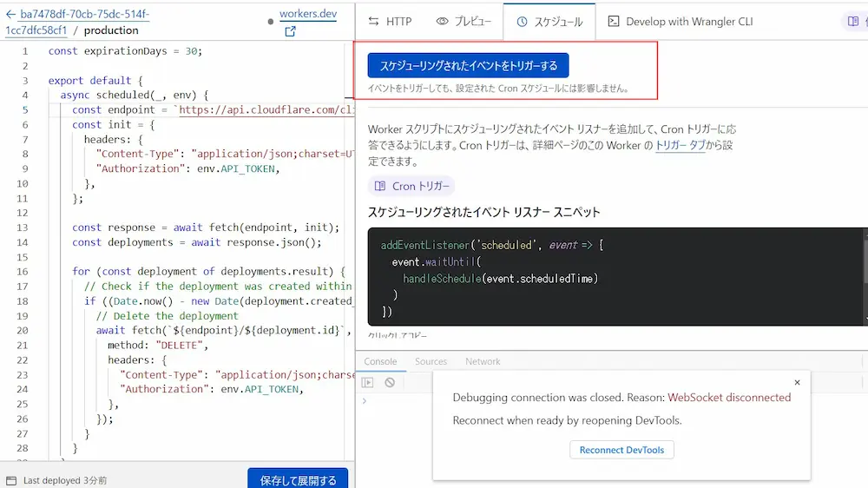Click Reconnect DevTools button
This screenshot has height=488, width=868.
point(621,450)
